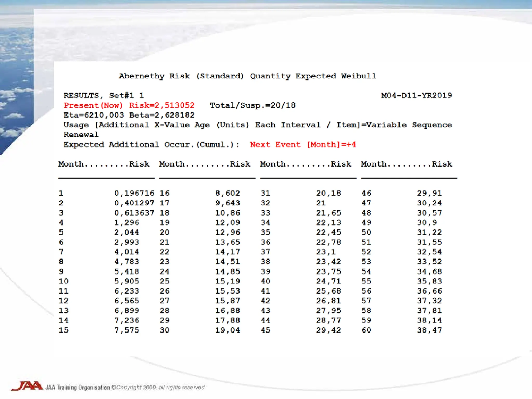Click the Total/Susp.=20/18 text
The height and width of the screenshot is (399, 532).
pyautogui.click(x=252, y=105)
